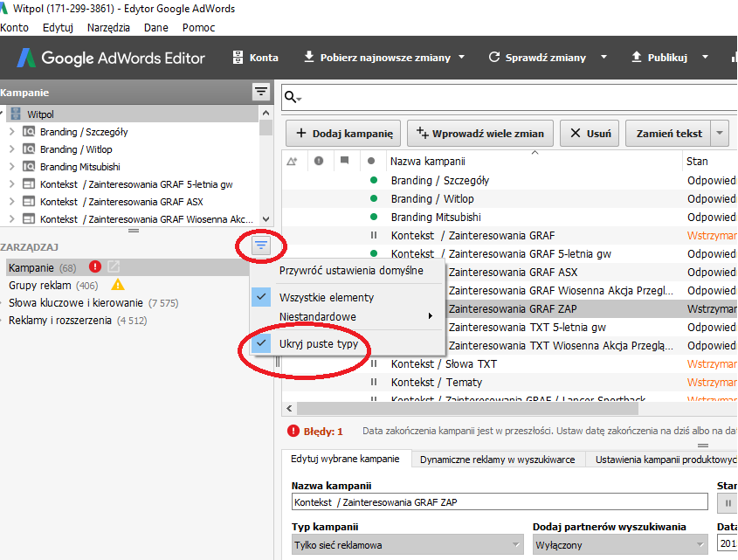The width and height of the screenshot is (738, 560).
Task: Sort by the comment bubble column icon
Action: [344, 161]
